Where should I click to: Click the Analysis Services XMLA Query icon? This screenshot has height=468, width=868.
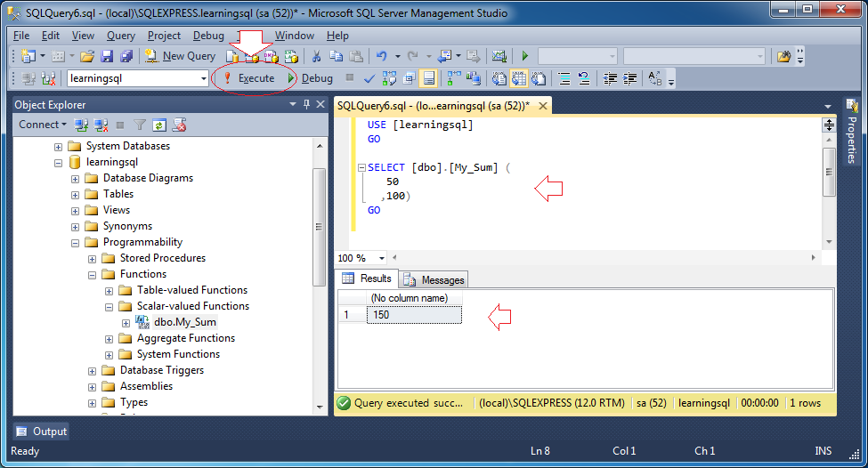pos(291,56)
